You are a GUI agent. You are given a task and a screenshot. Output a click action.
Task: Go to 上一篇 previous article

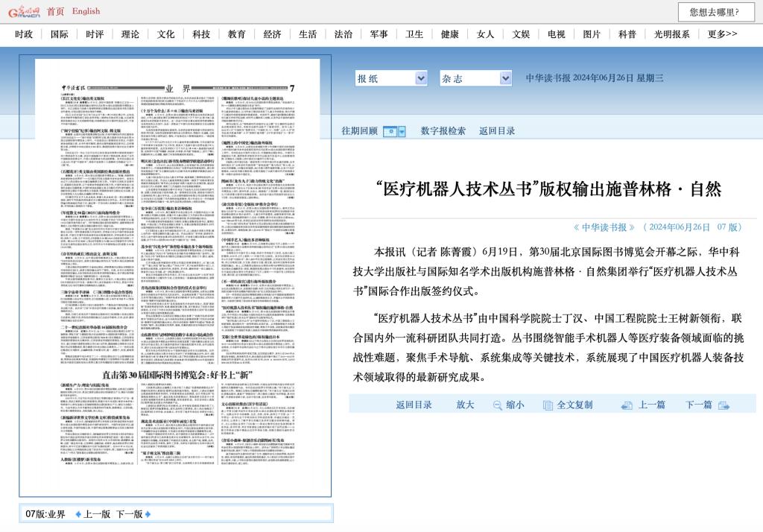[x=651, y=405]
